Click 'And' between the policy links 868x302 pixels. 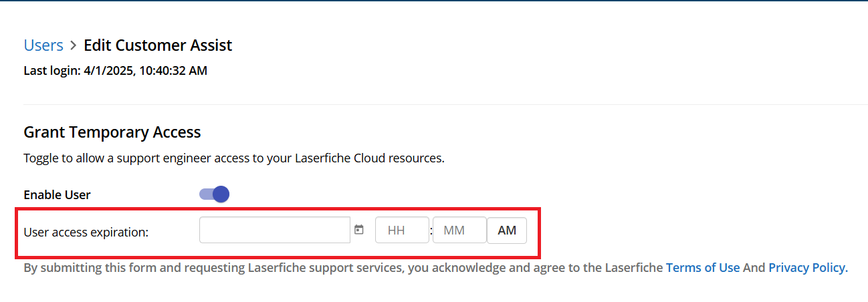coord(754,268)
